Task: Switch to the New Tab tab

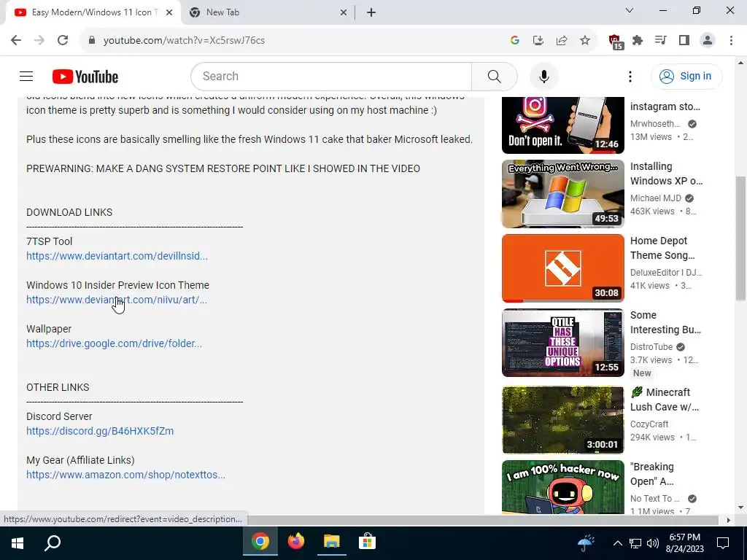Action: point(267,12)
